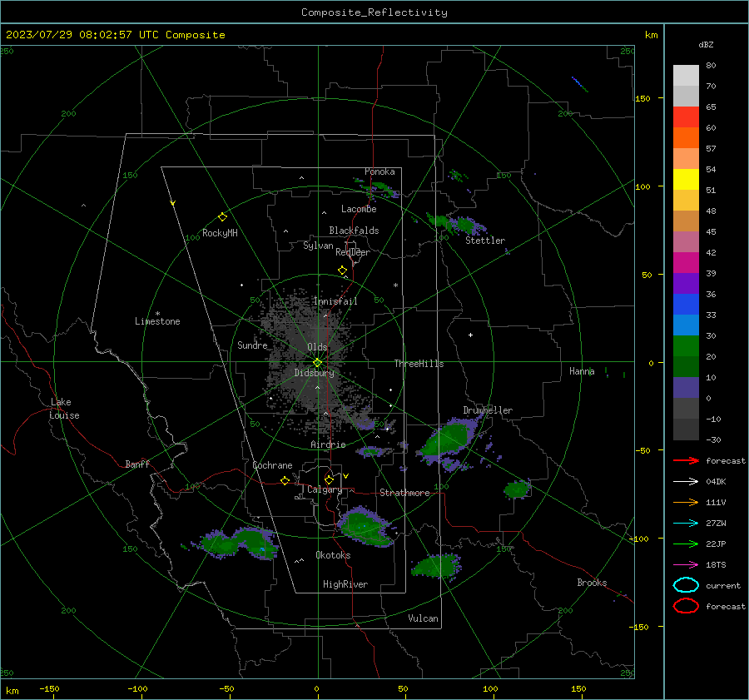Click the cyan 27ZW arrow in the legend
Screen dimensions: 749x700
pos(686,524)
